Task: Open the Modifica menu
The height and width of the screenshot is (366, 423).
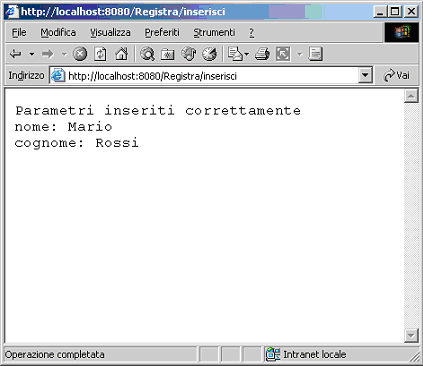Action: point(58,32)
